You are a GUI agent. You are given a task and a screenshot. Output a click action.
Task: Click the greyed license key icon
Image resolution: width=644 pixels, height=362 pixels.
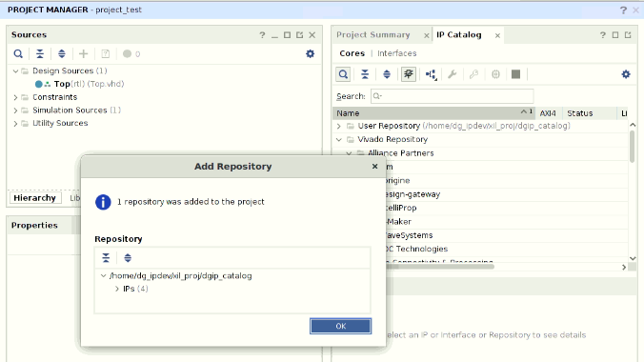pyautogui.click(x=474, y=74)
